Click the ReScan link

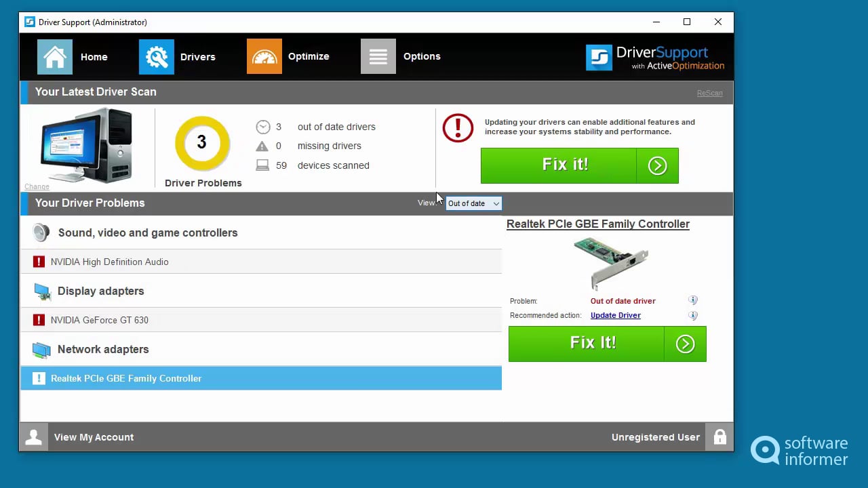coord(709,93)
